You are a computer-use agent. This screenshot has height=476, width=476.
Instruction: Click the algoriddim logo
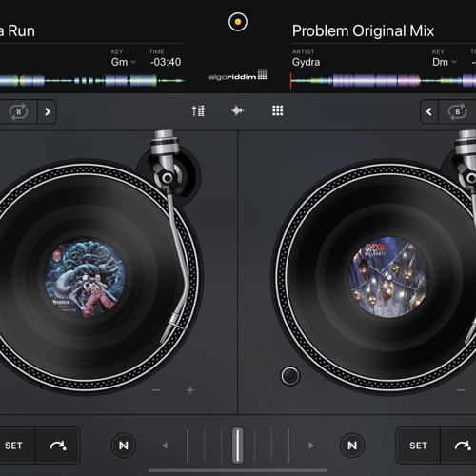[x=238, y=75]
